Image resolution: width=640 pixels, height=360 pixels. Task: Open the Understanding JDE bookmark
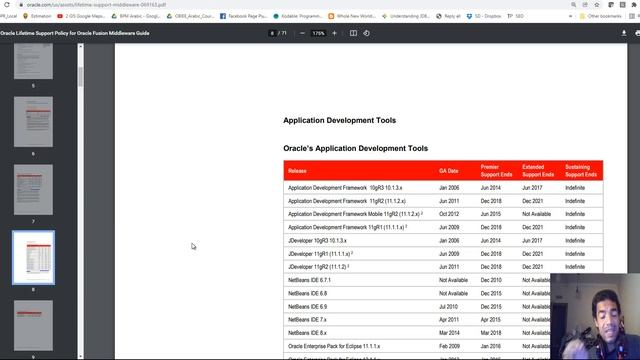406,16
